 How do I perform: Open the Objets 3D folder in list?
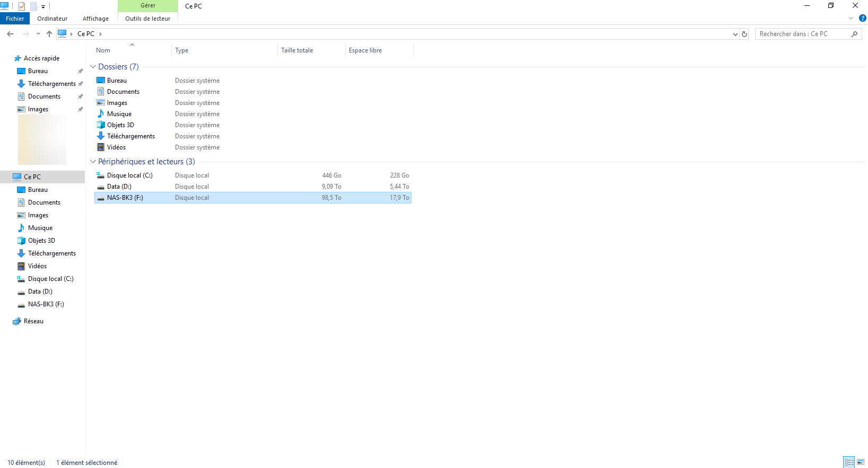coord(120,125)
